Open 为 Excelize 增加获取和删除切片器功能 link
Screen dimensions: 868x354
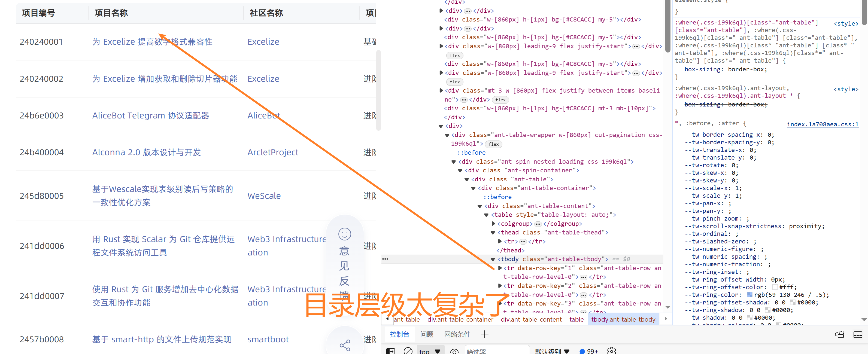165,79
